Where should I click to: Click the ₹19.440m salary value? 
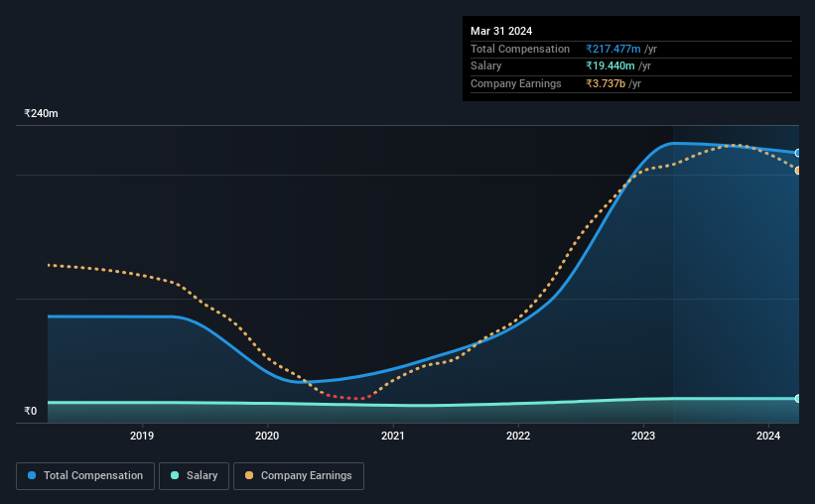[611, 66]
